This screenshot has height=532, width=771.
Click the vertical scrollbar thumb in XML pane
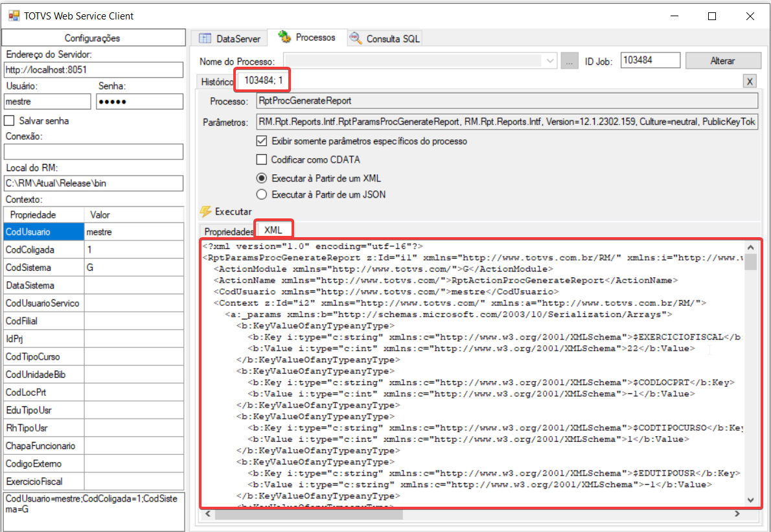tap(750, 262)
